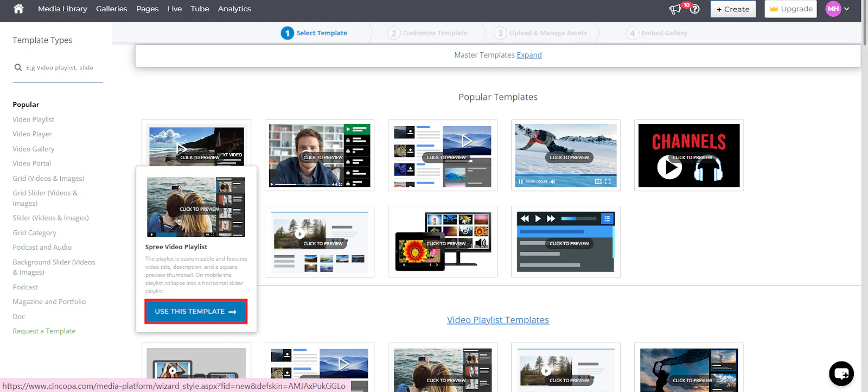The height and width of the screenshot is (392, 868).
Task: Click the Request a Template link
Action: [44, 331]
